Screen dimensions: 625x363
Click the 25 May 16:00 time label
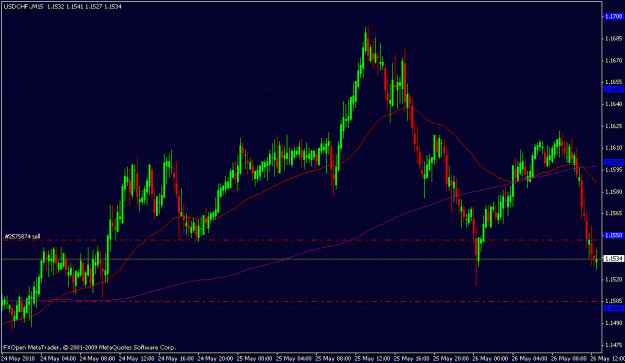(x=412, y=359)
